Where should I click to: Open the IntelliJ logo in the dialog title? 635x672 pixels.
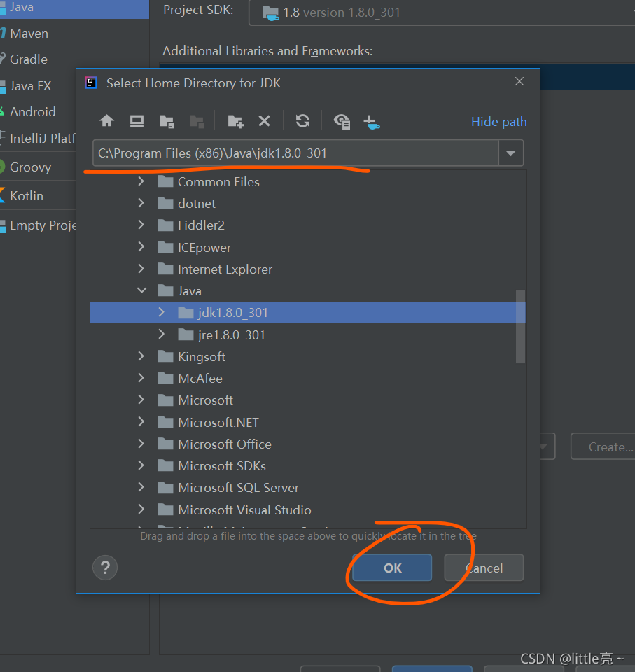point(91,83)
